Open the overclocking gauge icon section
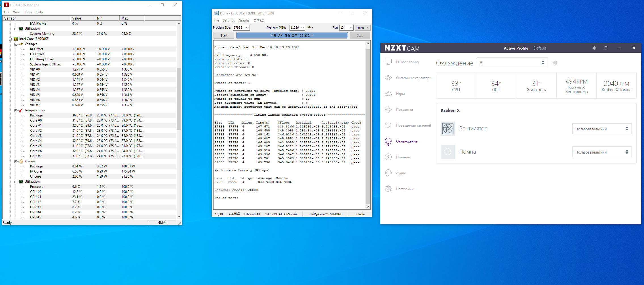 (x=388, y=125)
